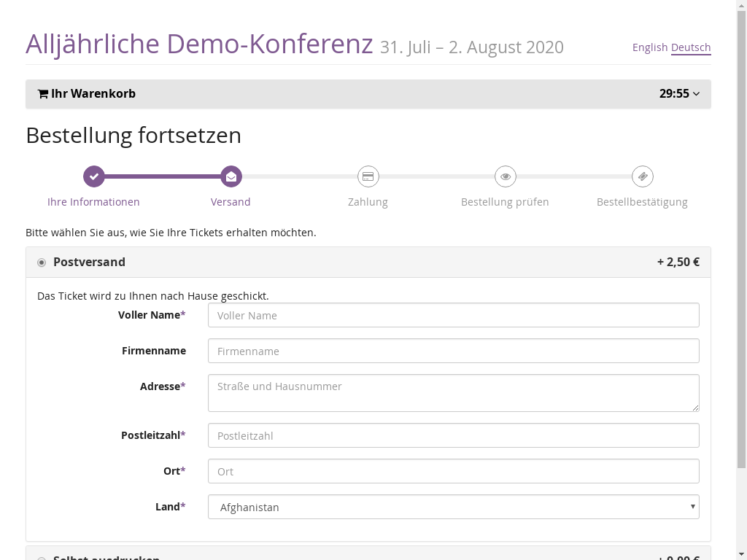Expand the Ihr Warenkorb panel header
The image size is (747, 560).
93,94
